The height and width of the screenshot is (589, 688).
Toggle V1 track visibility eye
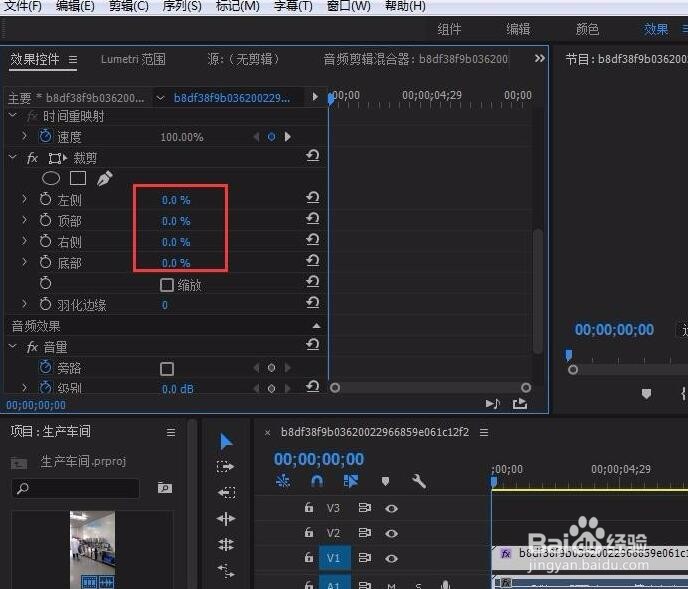pyautogui.click(x=391, y=558)
